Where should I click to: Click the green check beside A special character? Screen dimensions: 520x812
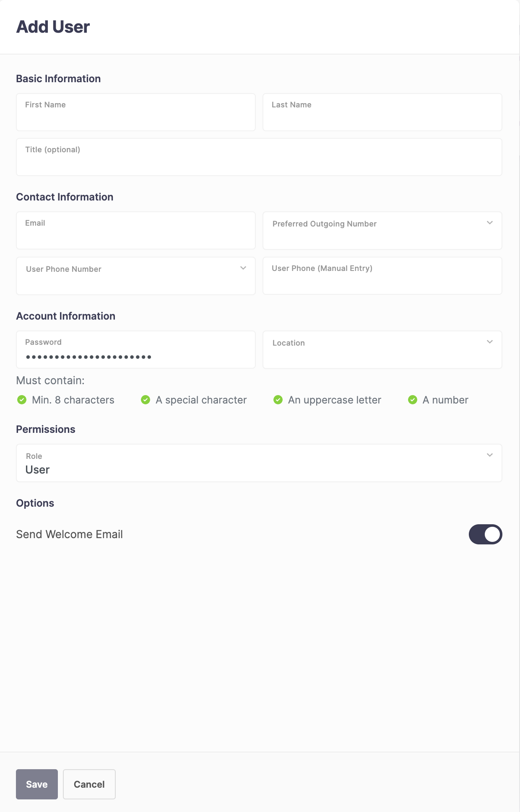click(x=146, y=400)
